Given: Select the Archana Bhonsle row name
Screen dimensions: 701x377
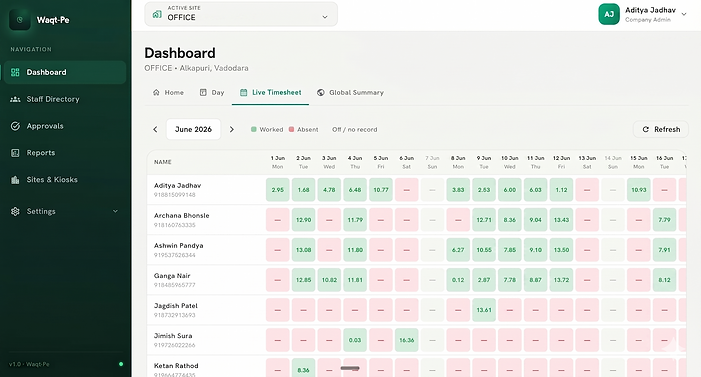Looking at the screenshot, I should coord(182,215).
